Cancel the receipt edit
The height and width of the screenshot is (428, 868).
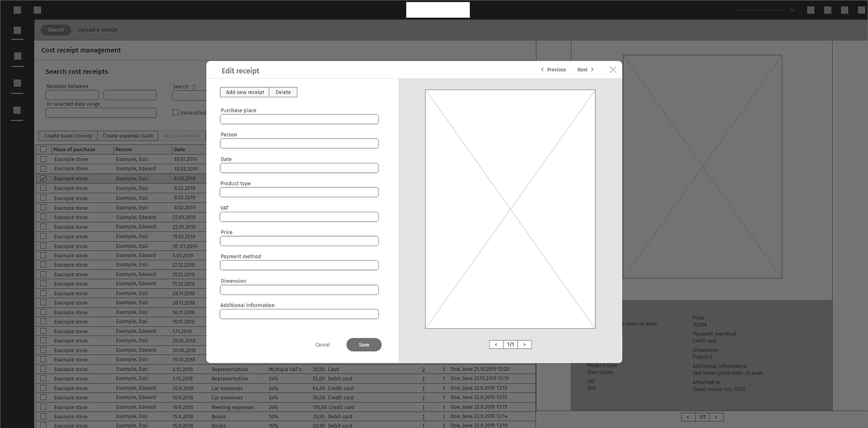[x=323, y=345]
